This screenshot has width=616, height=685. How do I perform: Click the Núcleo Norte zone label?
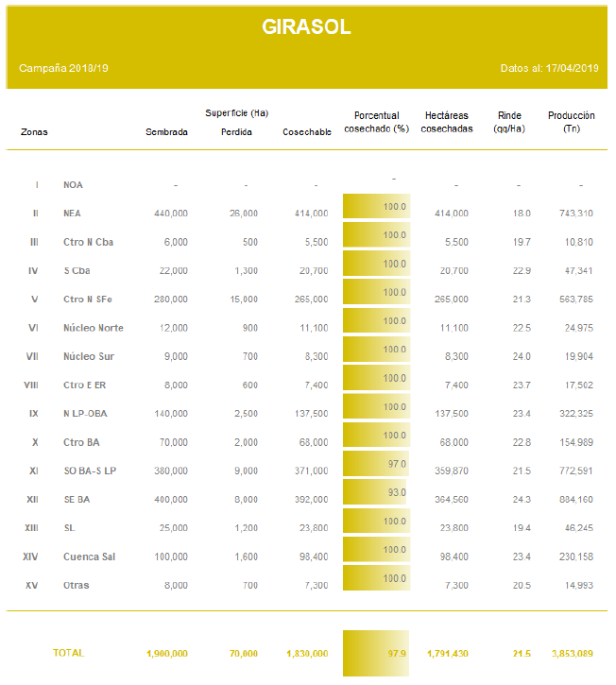[x=93, y=328]
